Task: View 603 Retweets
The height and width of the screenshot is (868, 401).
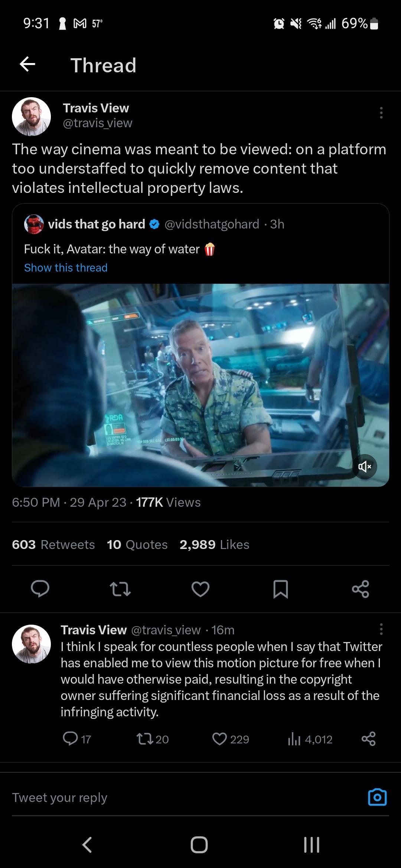Action: [53, 544]
